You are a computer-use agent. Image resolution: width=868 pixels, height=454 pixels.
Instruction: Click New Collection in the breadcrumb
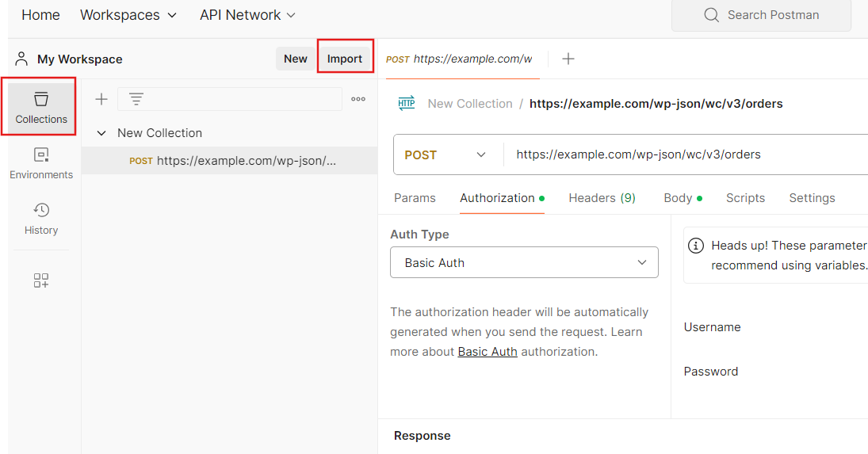click(470, 104)
